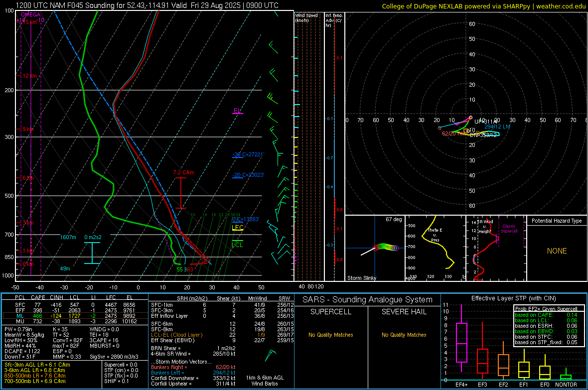The width and height of the screenshot is (588, 390).
Task: Select the LCL-EL (Cloud Layer) shear row
Action: pyautogui.click(x=222, y=335)
